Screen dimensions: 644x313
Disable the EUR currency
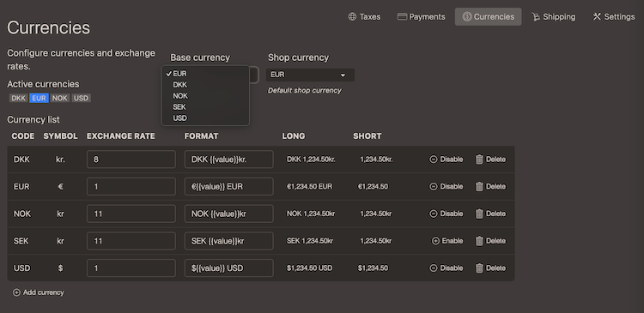coord(446,187)
